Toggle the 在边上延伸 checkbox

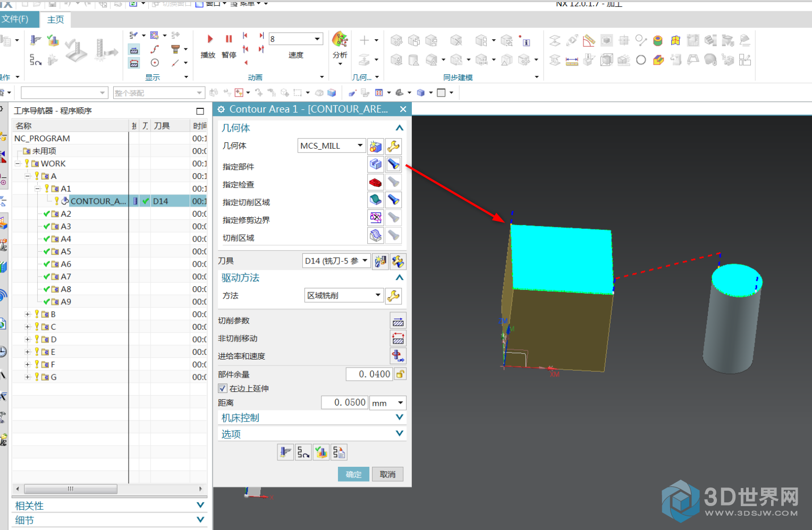click(223, 388)
